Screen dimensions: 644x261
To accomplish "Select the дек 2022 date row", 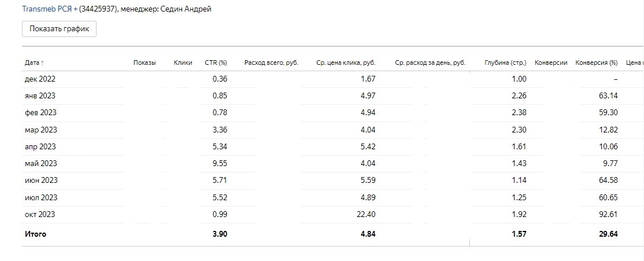I will [40, 79].
